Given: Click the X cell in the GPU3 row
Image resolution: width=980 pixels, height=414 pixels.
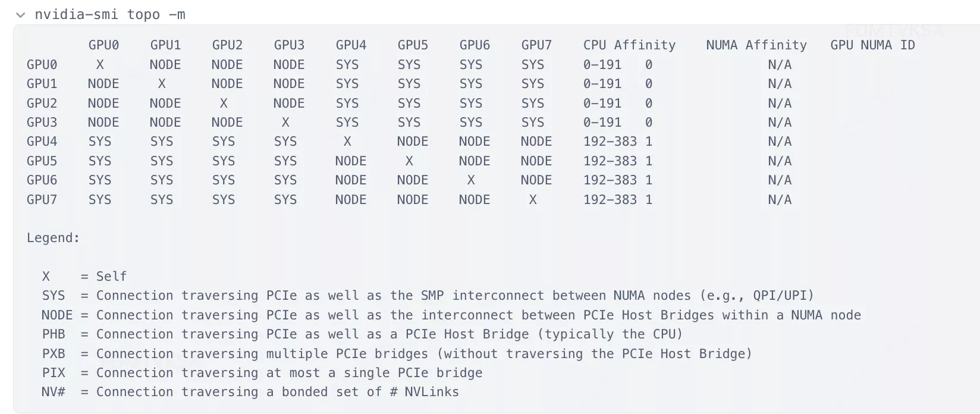Looking at the screenshot, I should click(x=285, y=123).
